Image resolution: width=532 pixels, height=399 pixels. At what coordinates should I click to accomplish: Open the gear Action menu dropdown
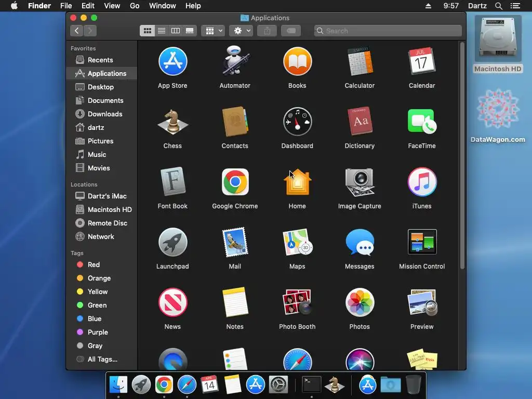(x=241, y=31)
